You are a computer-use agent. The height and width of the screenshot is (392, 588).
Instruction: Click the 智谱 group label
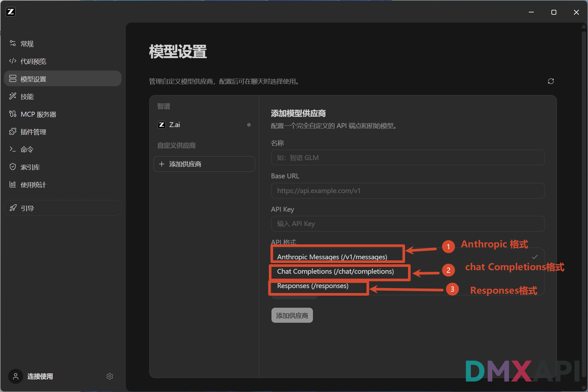(x=164, y=106)
